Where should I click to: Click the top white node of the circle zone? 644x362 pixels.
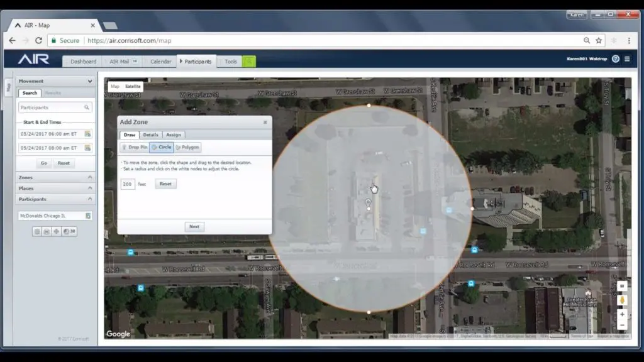369,106
